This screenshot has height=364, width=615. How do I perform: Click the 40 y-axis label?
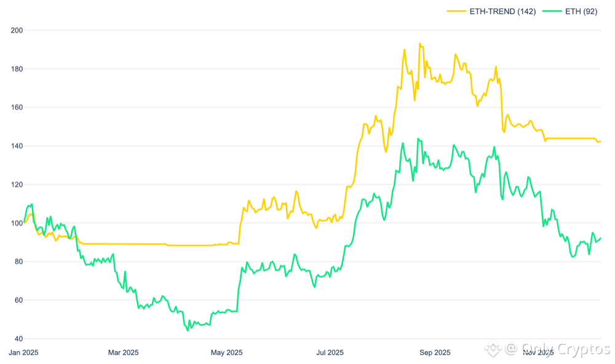[18, 339]
